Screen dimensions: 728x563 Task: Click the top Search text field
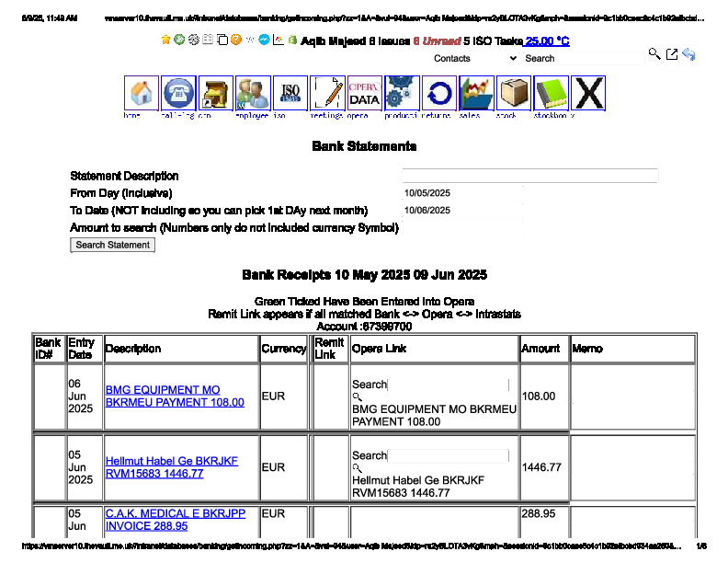[581, 58]
